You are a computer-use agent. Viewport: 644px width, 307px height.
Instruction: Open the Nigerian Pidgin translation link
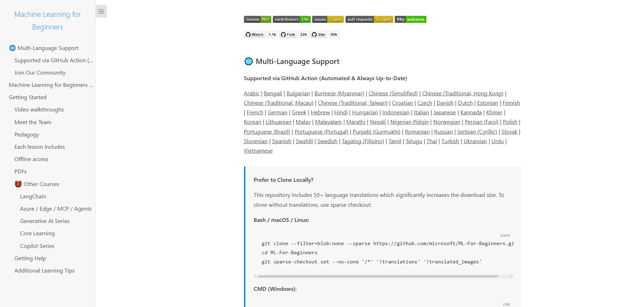coord(410,122)
